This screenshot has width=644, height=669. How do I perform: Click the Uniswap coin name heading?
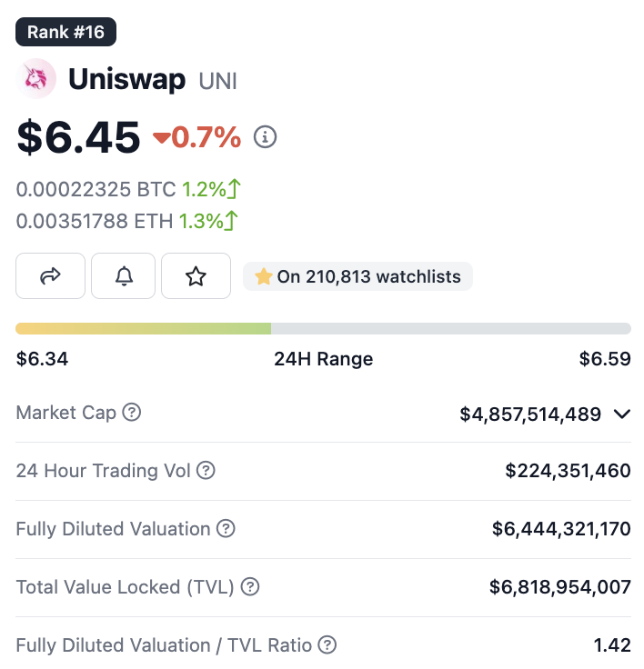click(x=126, y=79)
